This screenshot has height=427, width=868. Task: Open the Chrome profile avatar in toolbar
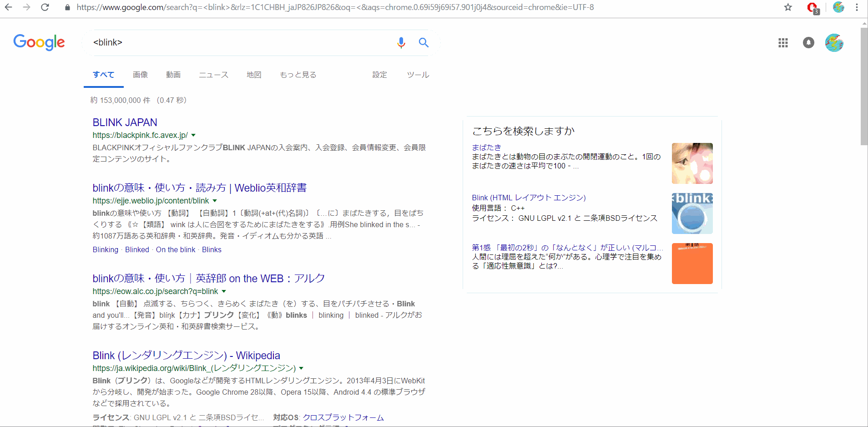[x=838, y=7]
